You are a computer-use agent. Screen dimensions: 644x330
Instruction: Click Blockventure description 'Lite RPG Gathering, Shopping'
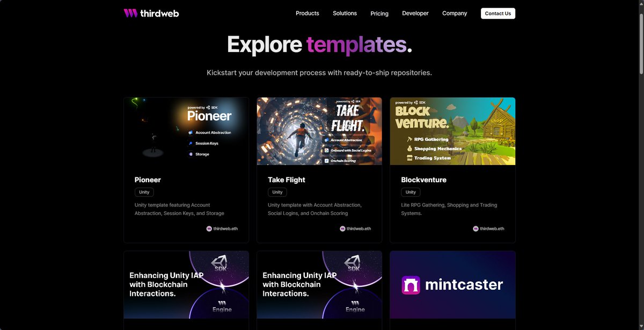coord(449,209)
